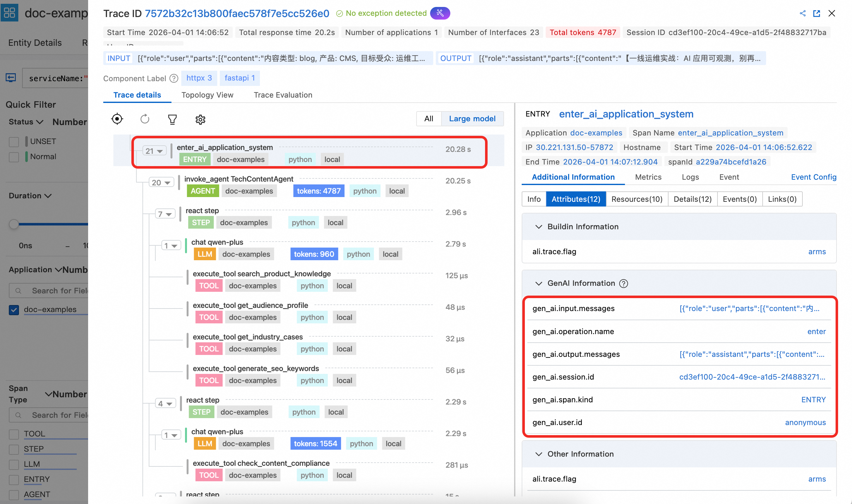Check the TOOL span type checkbox

point(14,434)
